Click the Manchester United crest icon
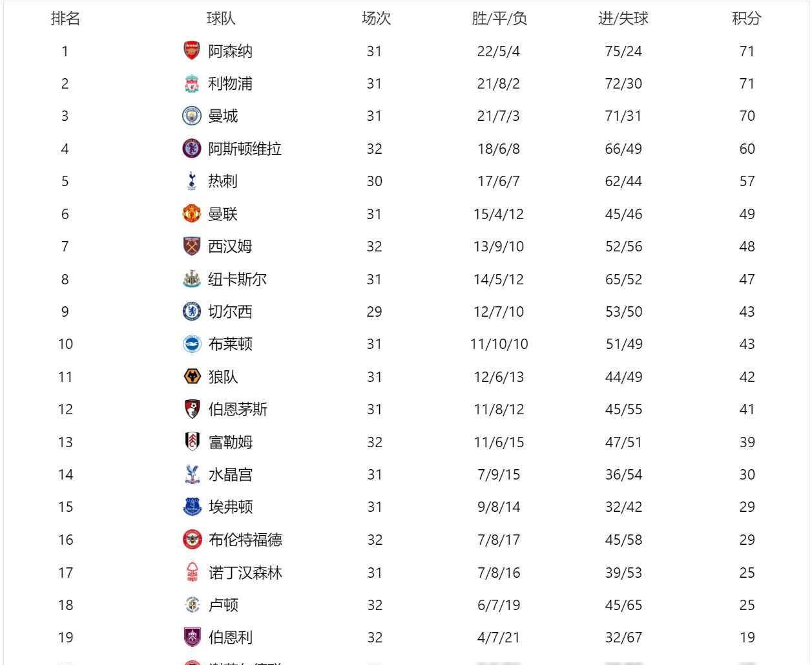 pyautogui.click(x=192, y=214)
